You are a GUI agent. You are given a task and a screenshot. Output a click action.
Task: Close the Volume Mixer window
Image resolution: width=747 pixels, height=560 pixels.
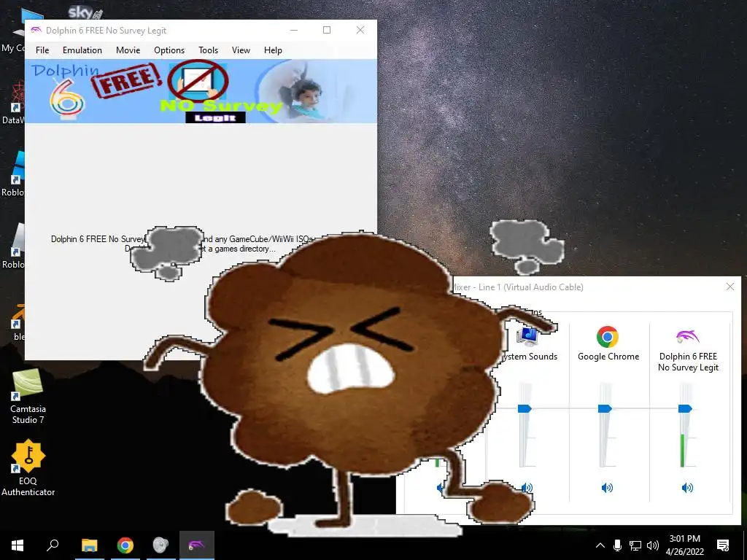tap(729, 287)
